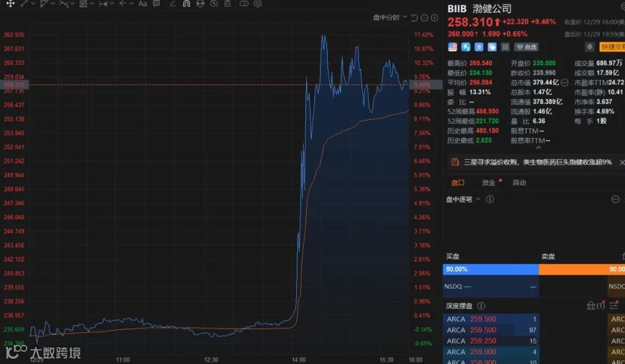Select the pen shape drawing tool
Viewport: 625px width, 364px height.
tap(44, 3)
